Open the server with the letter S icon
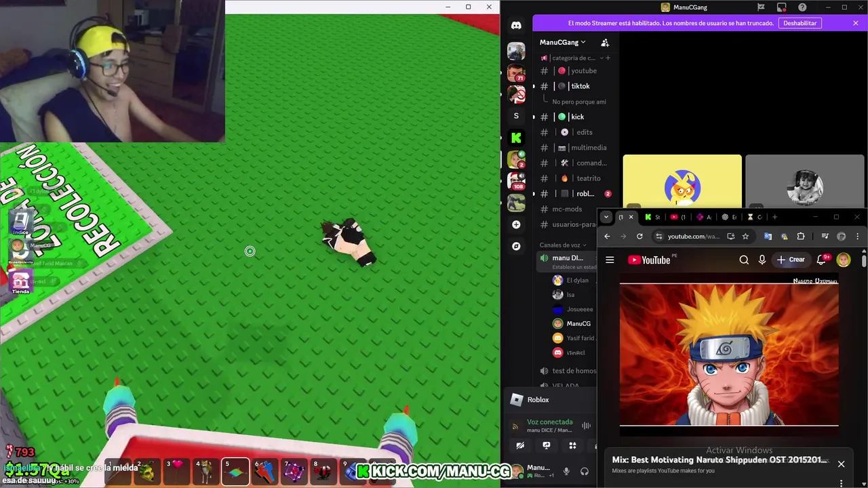This screenshot has height=488, width=868. pos(516,116)
